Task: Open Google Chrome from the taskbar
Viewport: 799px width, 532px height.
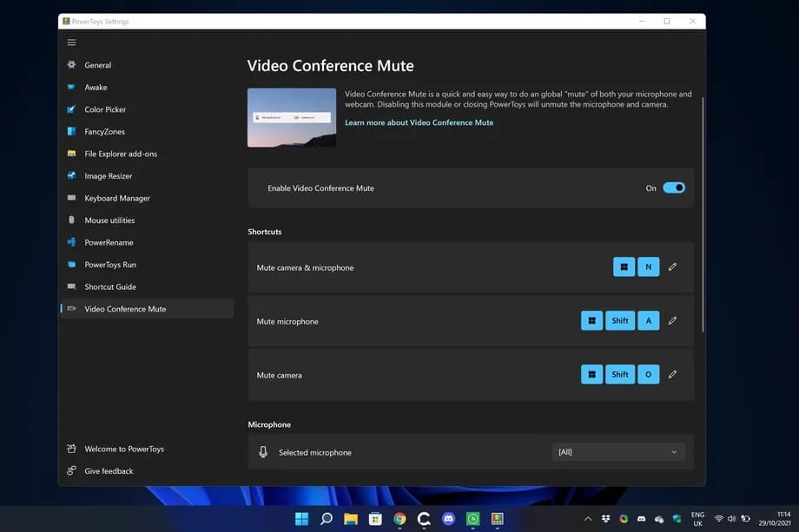Action: pos(399,519)
